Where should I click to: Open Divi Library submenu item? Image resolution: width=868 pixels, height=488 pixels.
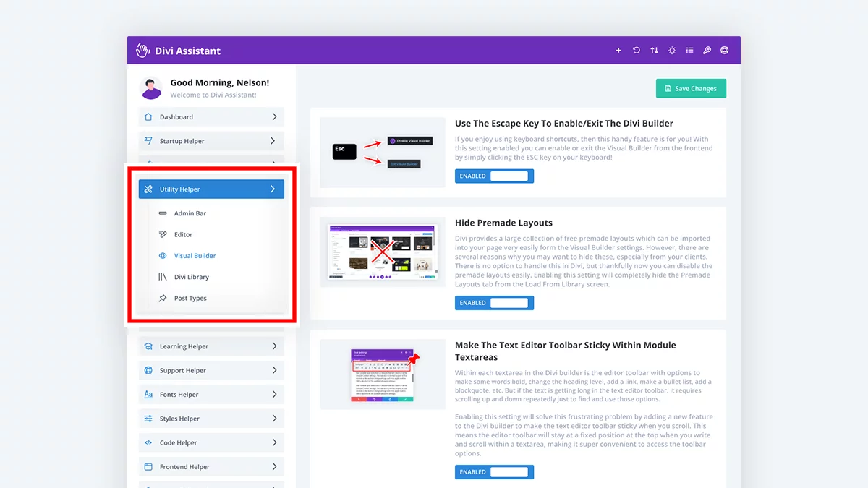(192, 277)
